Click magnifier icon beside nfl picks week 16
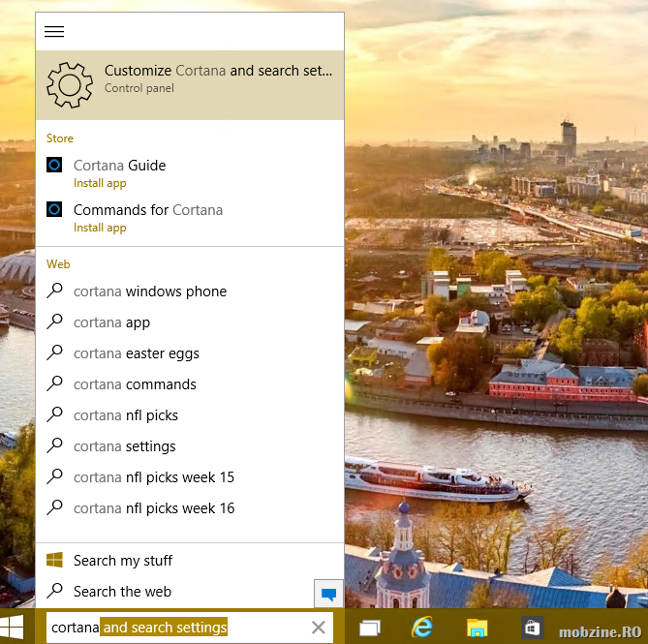 pyautogui.click(x=54, y=507)
